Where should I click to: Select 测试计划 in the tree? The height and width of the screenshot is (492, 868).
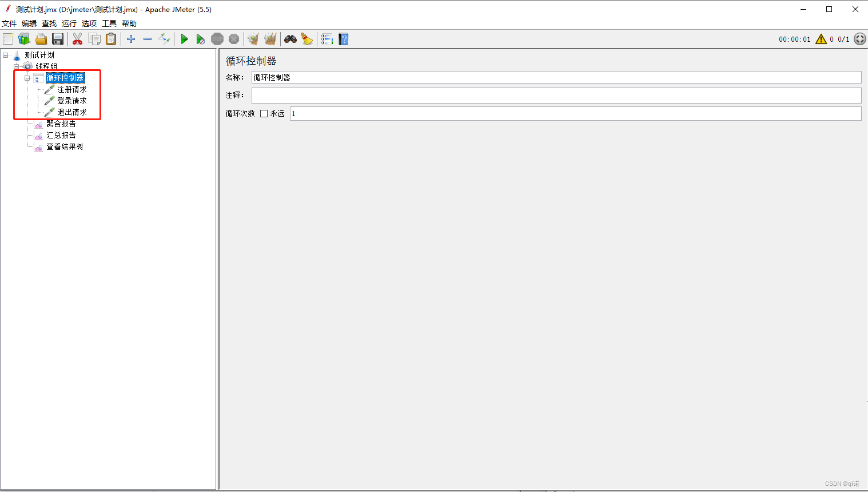[x=39, y=55]
